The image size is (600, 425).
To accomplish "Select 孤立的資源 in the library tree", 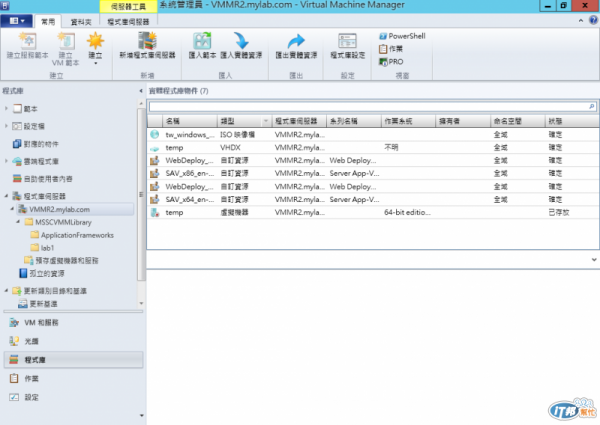I will pyautogui.click(x=42, y=273).
